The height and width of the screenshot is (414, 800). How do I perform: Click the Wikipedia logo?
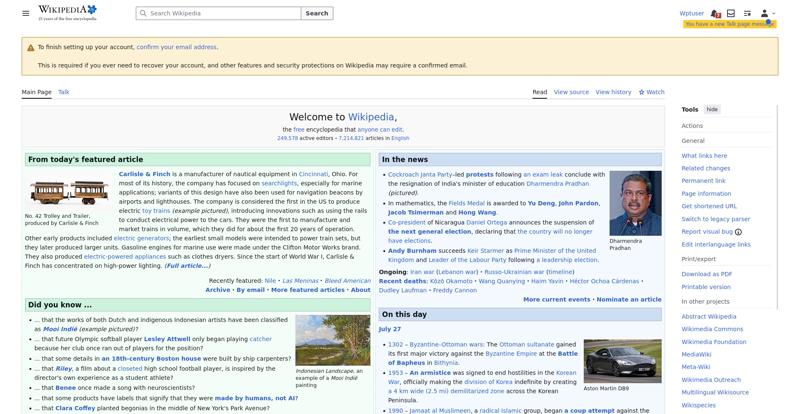67,13
